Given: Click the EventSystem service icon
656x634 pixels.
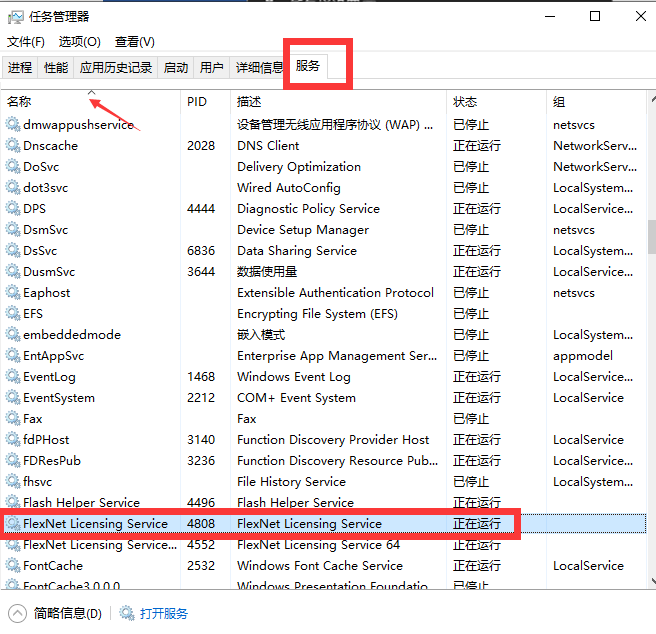Looking at the screenshot, I should point(13,397).
